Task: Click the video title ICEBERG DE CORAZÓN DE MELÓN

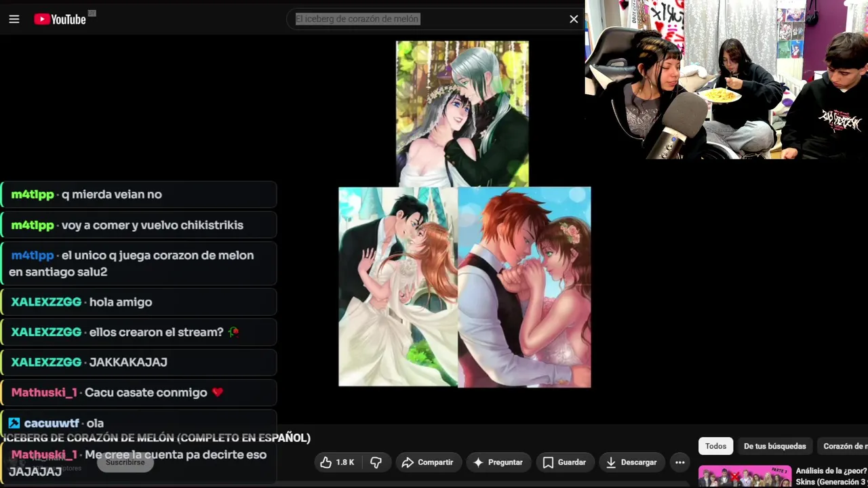Action: 157,438
